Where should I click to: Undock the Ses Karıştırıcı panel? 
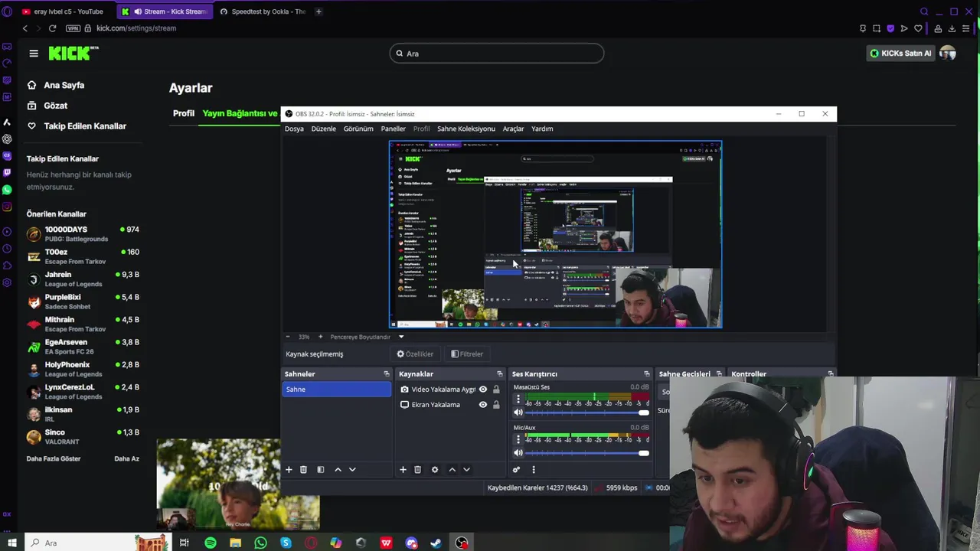click(x=647, y=374)
